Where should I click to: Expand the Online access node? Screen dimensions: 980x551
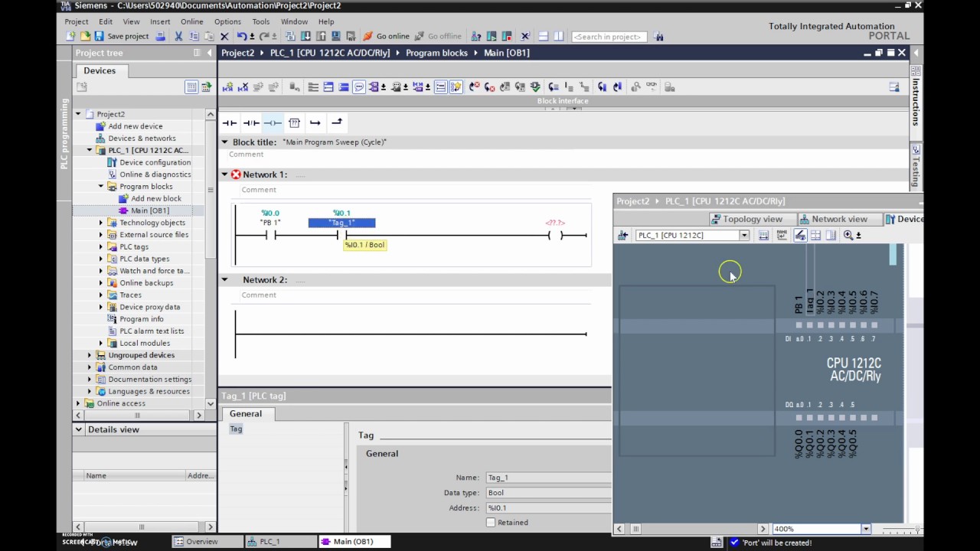coord(78,403)
